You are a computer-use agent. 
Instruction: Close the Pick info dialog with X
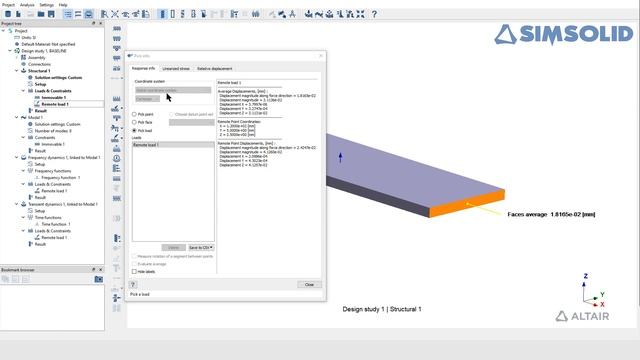pyautogui.click(x=320, y=56)
